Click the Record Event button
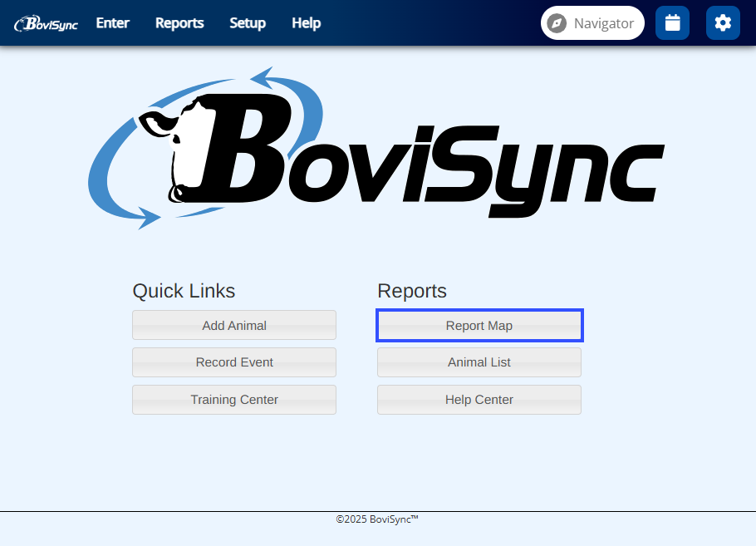 [234, 362]
